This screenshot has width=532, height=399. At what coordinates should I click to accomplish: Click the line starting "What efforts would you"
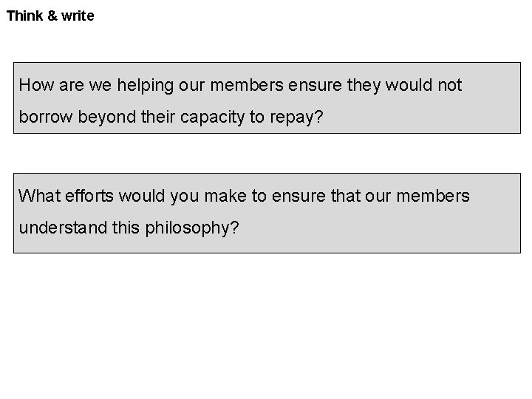point(244,196)
